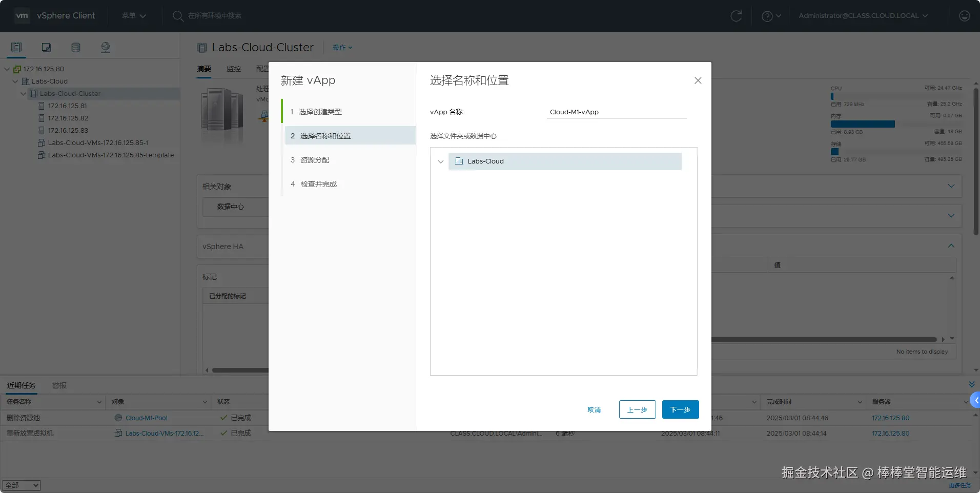Click the vSphere HA panel header

coord(233,246)
